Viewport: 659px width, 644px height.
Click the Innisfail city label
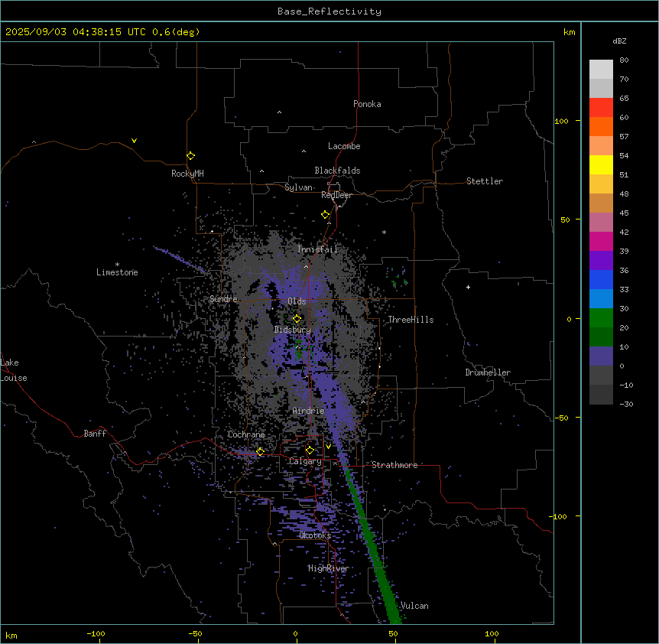pos(318,249)
